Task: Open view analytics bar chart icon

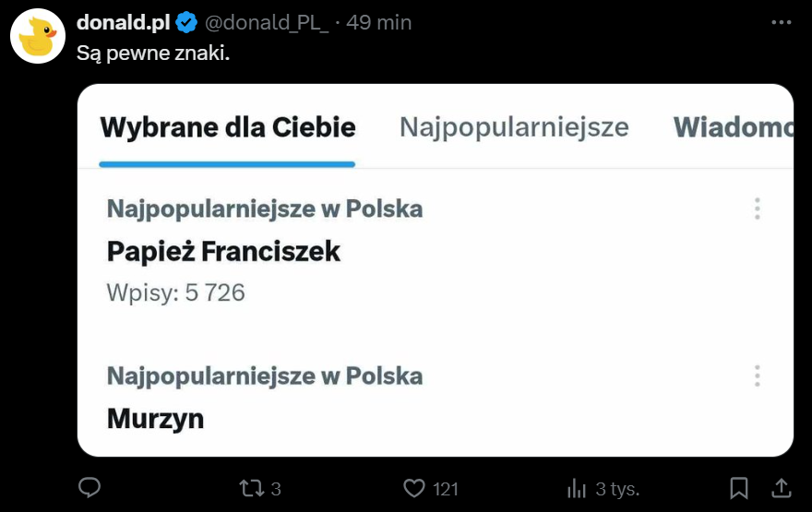Action: coord(578,487)
